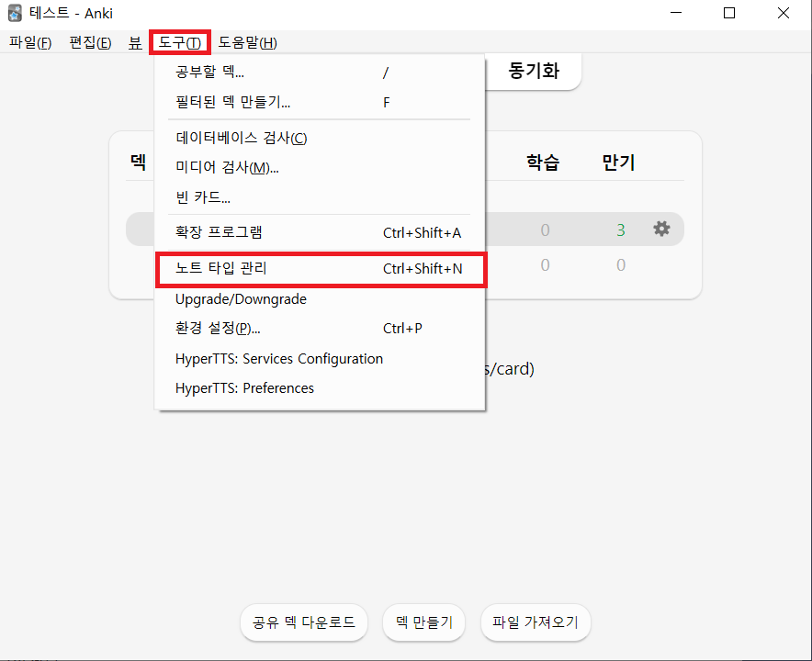
Task: Click the 파일 가져오기 button
Action: point(536,622)
